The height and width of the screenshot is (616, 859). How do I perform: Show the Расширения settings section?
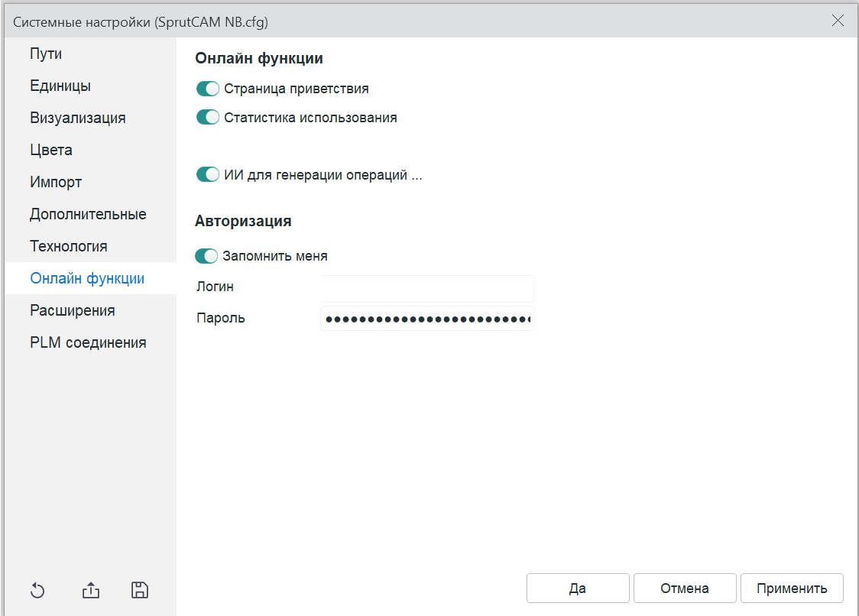tap(73, 310)
